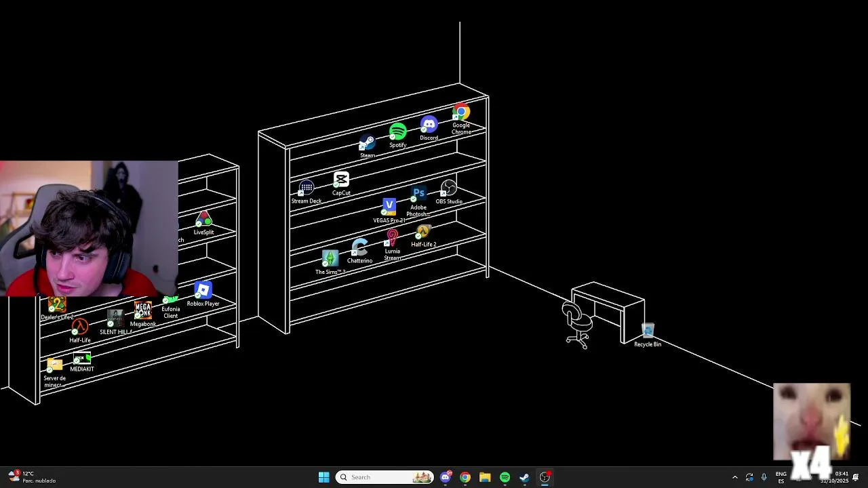Click the taskbar Search box

tap(384, 477)
